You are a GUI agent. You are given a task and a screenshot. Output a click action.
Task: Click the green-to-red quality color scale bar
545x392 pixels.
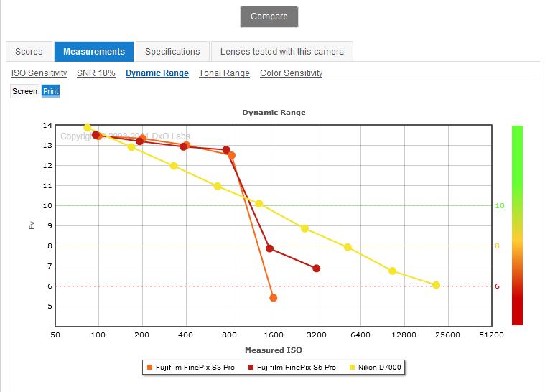[517, 225]
